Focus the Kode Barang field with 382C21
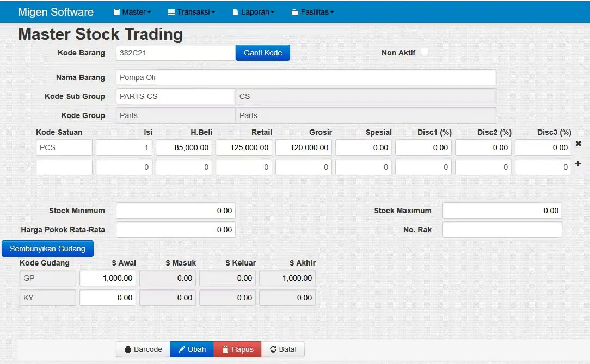This screenshot has width=590, height=364. click(x=176, y=53)
